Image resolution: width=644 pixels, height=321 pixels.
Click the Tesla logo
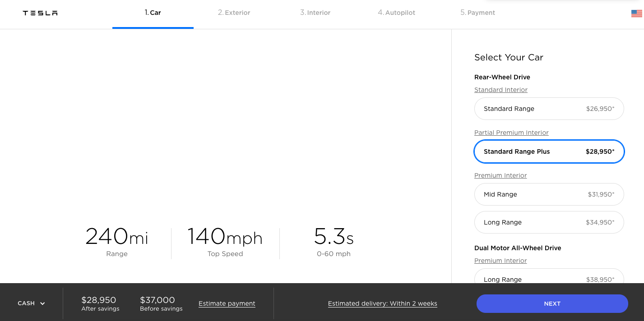pyautogui.click(x=40, y=13)
